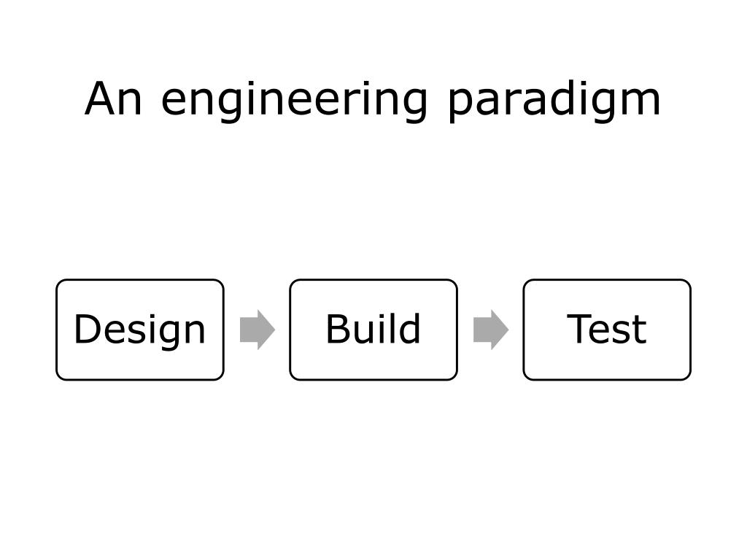Viewport: 747px width, 560px height.
Task: Click the capital B in Build
Action: (338, 329)
